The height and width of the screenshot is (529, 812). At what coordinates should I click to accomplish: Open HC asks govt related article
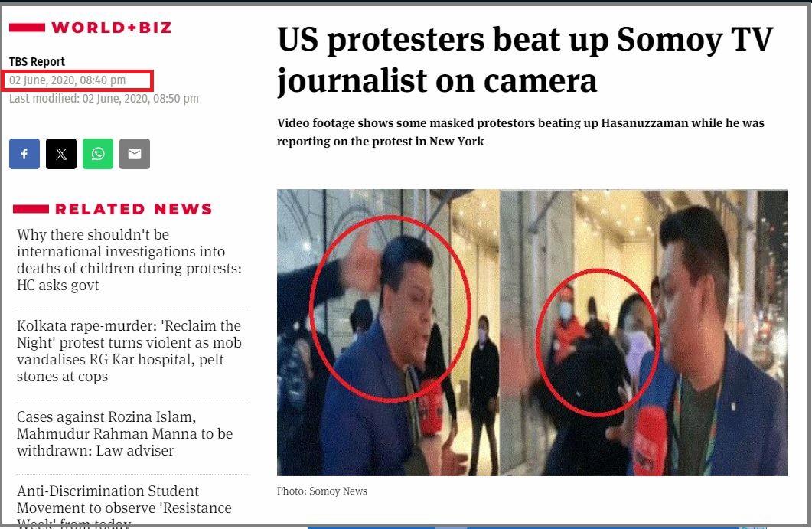pos(129,260)
